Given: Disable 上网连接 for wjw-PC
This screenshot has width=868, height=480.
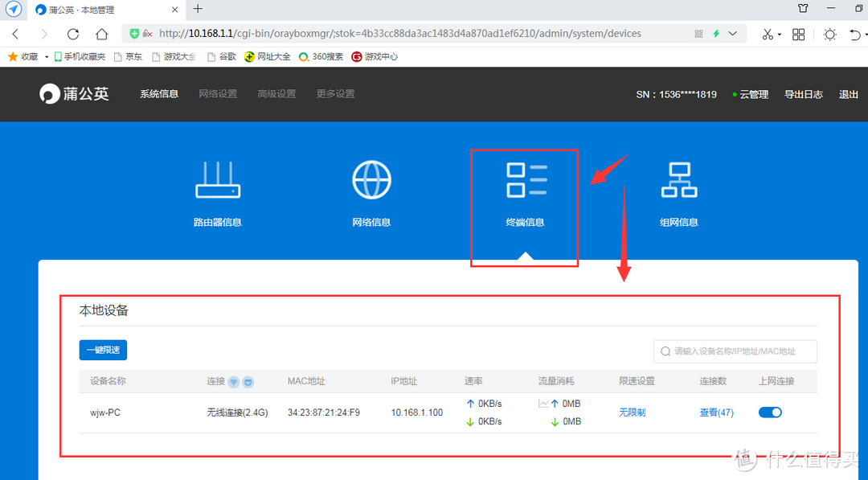Looking at the screenshot, I should pyautogui.click(x=769, y=412).
